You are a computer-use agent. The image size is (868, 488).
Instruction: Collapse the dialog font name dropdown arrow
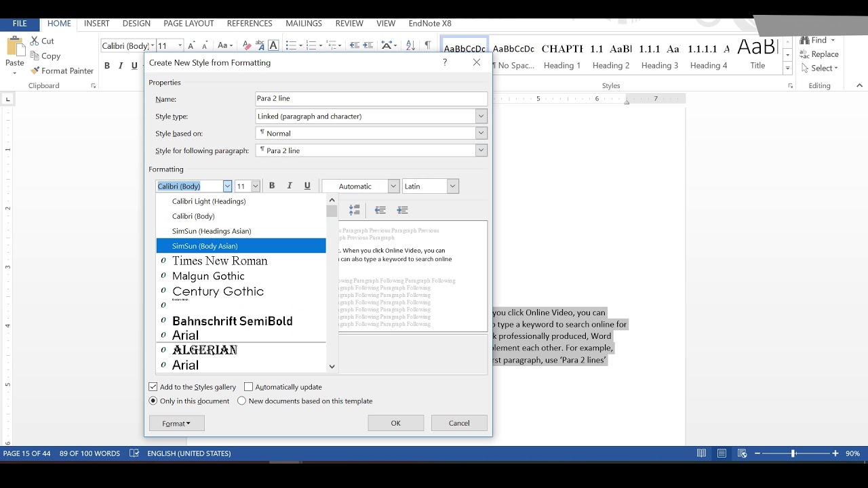(x=227, y=186)
